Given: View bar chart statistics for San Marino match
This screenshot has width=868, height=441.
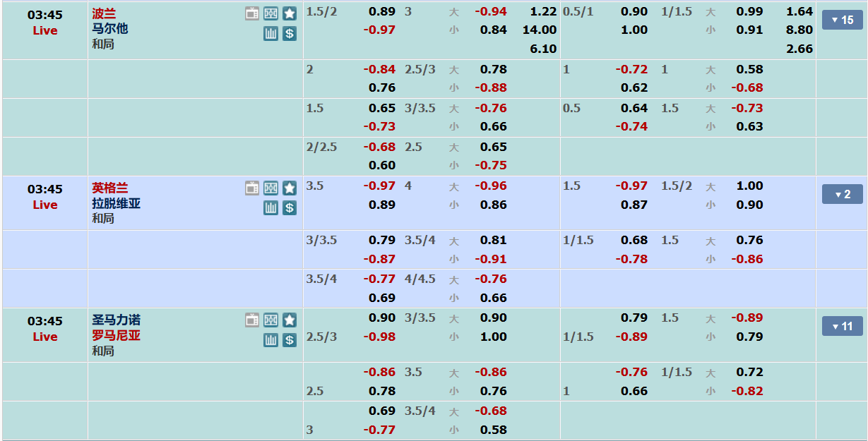Looking at the screenshot, I should pos(271,340).
